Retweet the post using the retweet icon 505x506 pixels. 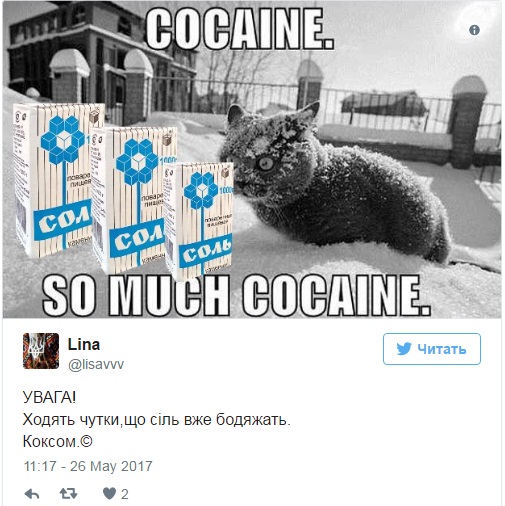coord(68,494)
